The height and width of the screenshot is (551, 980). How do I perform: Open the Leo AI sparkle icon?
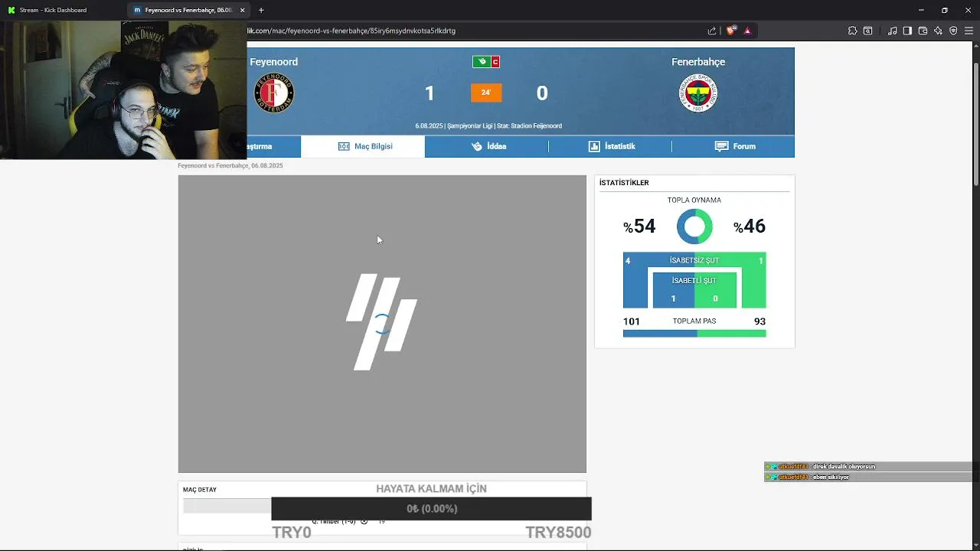(x=938, y=31)
